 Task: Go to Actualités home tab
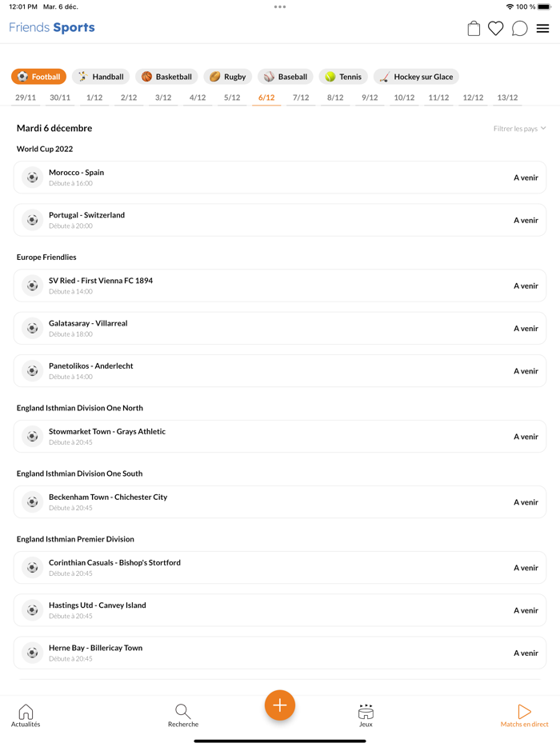26,716
